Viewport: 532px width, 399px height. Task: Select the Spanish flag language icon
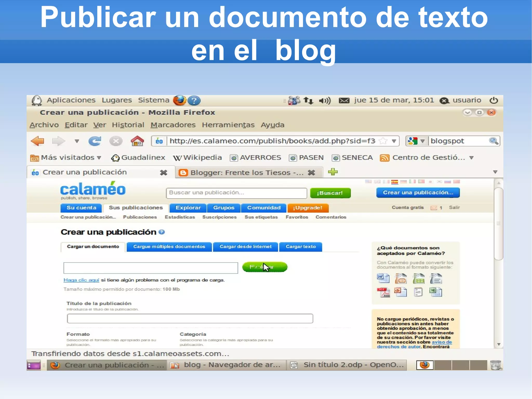395,182
